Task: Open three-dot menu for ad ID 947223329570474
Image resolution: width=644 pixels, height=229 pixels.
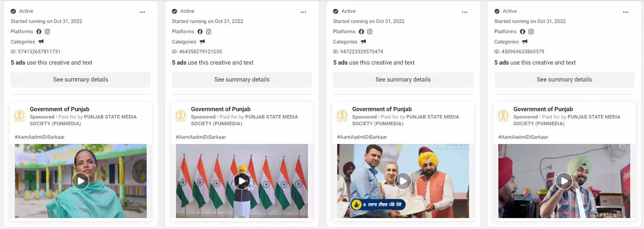Action: 464,12
